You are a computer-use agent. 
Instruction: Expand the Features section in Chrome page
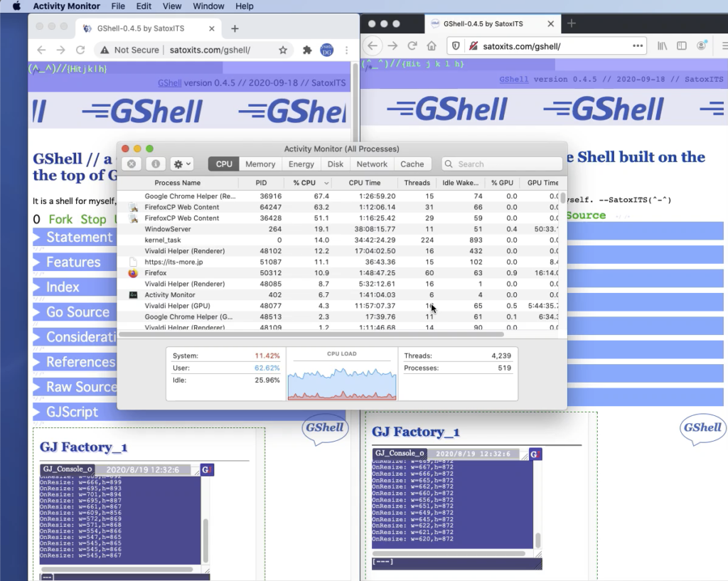click(73, 262)
